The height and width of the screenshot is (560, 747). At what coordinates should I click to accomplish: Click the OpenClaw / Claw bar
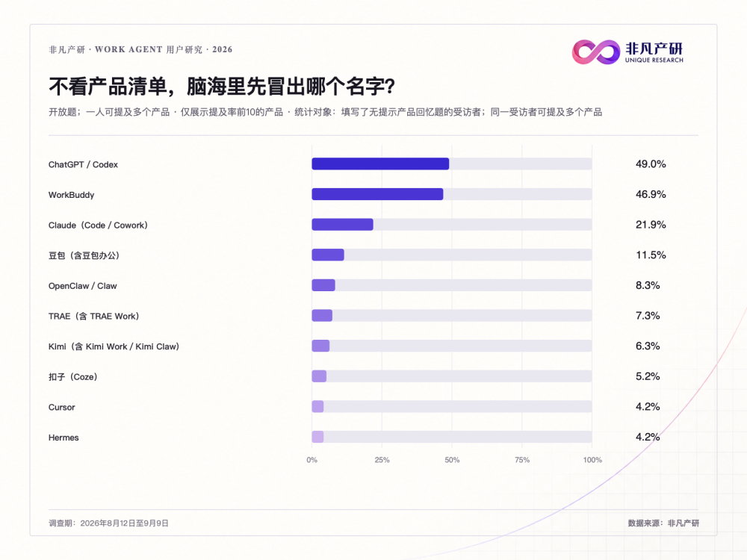pyautogui.click(x=323, y=285)
